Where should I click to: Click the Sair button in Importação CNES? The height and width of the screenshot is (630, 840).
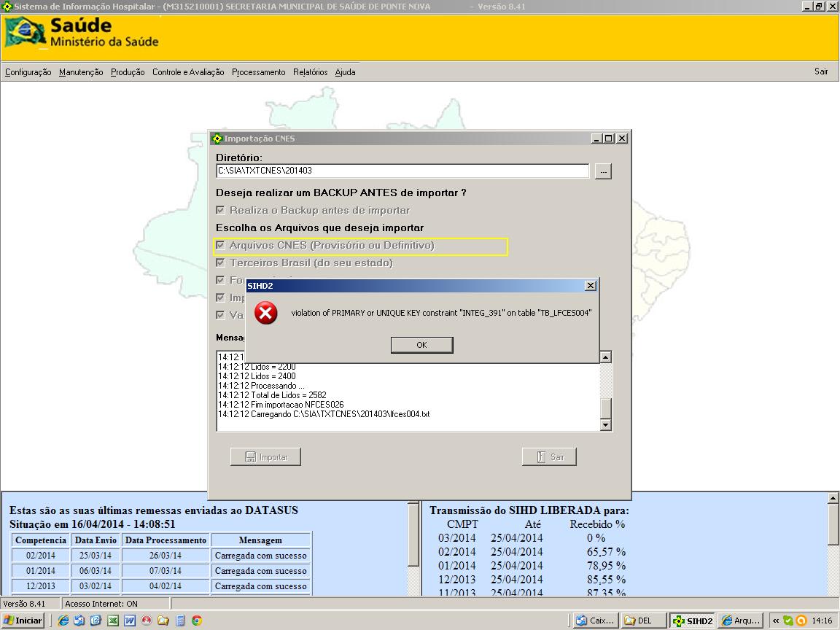[x=549, y=457]
